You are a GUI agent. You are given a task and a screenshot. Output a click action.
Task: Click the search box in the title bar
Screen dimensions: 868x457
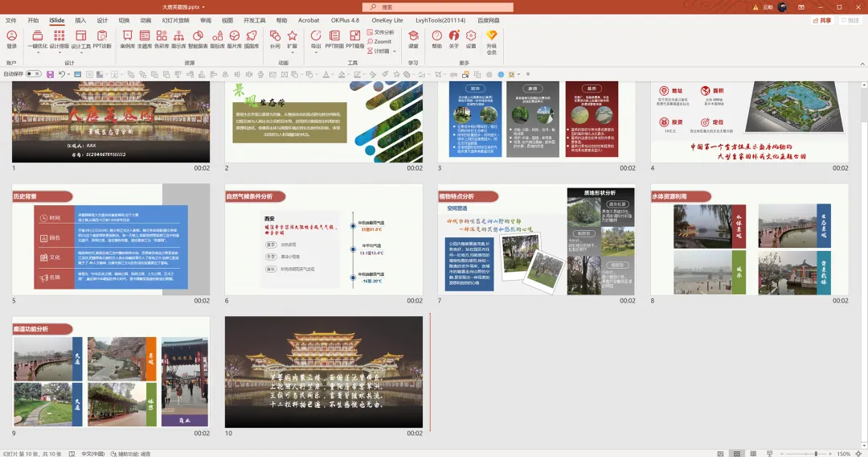coord(437,7)
